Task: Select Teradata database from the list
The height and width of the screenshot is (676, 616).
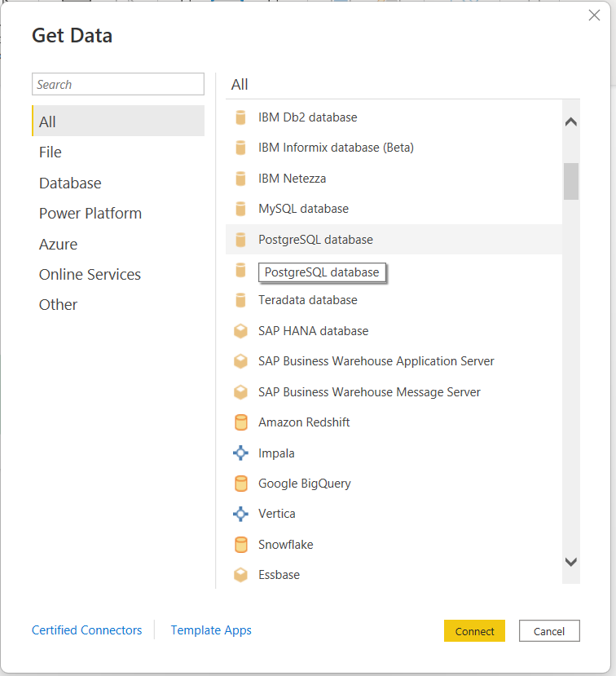Action: click(x=307, y=300)
